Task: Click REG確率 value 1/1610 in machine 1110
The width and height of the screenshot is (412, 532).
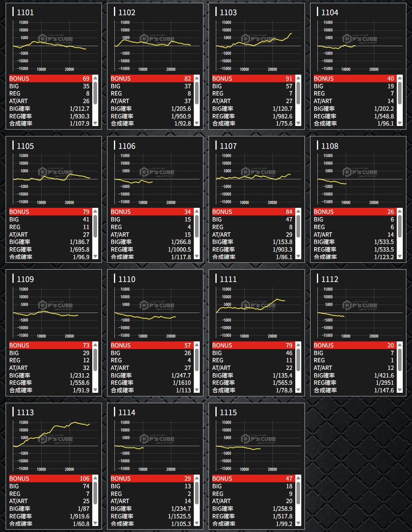Action: pos(182,383)
